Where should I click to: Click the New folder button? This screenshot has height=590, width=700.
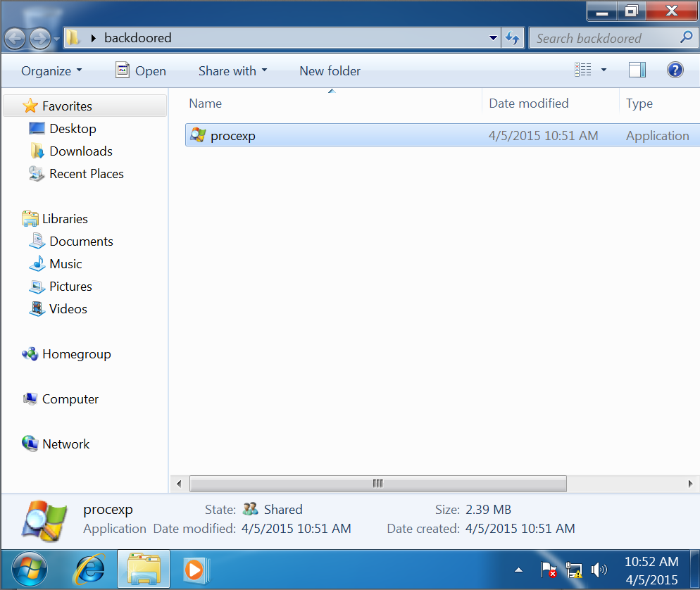coord(330,70)
